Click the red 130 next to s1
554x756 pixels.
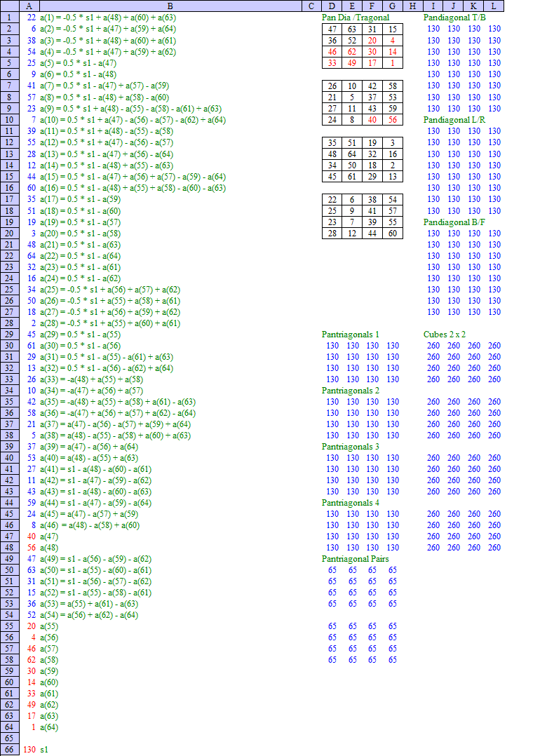click(29, 749)
